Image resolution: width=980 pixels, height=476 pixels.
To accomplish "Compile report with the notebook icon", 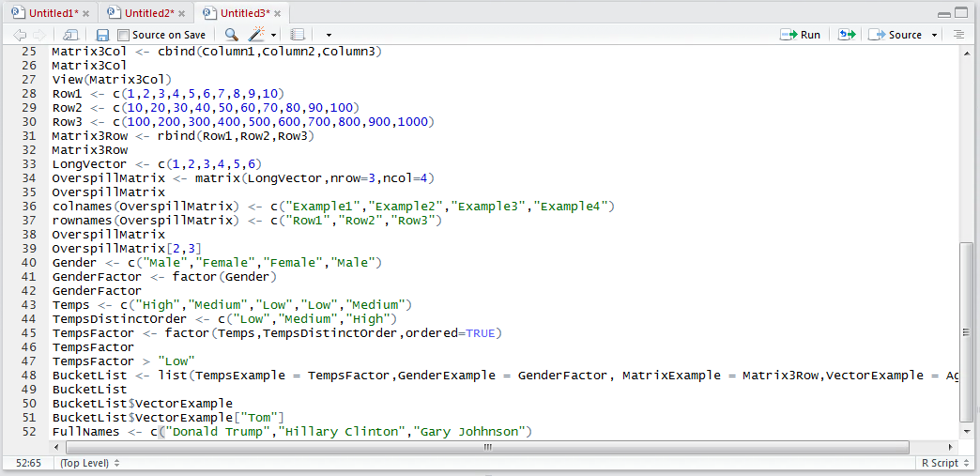I will pos(299,35).
